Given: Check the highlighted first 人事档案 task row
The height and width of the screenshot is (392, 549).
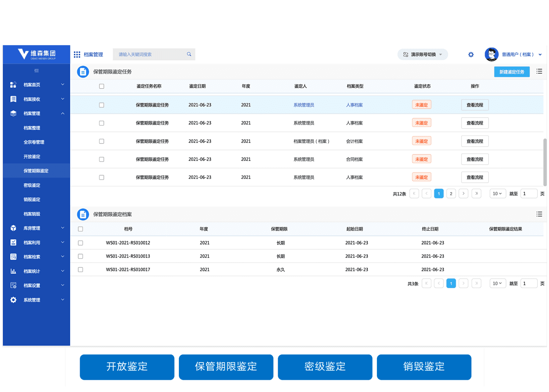Looking at the screenshot, I should click(x=102, y=105).
